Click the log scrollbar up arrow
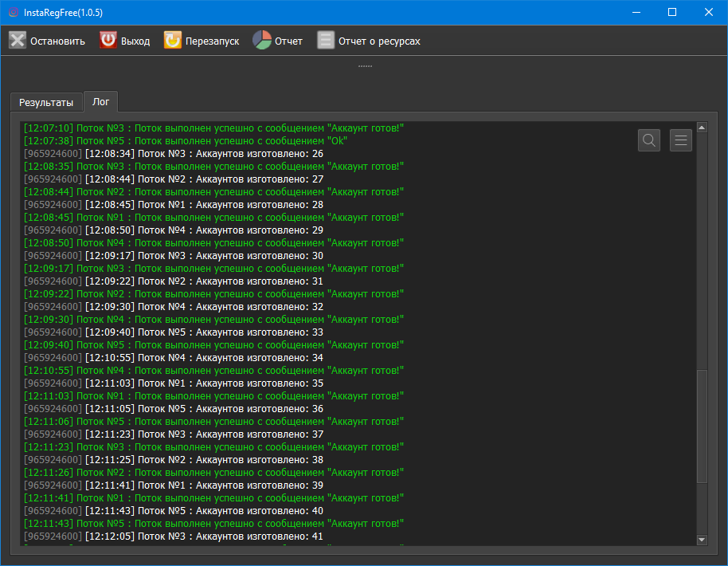Image resolution: width=728 pixels, height=566 pixels. (702, 128)
